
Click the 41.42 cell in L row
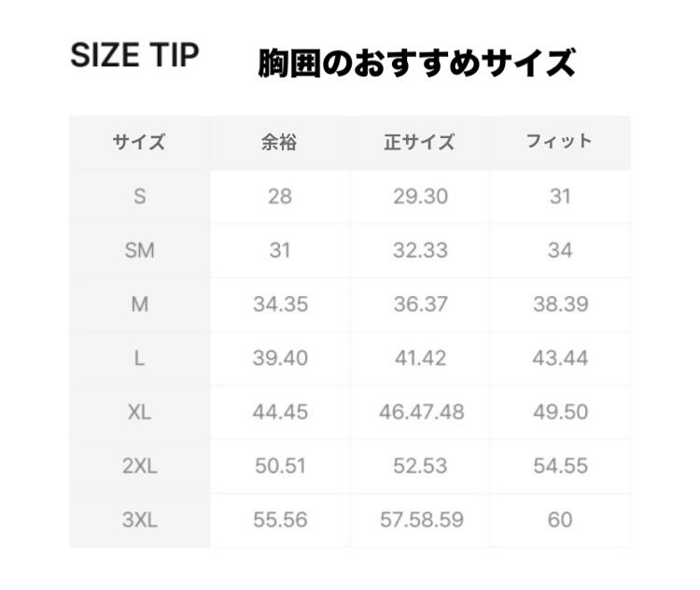(420, 358)
